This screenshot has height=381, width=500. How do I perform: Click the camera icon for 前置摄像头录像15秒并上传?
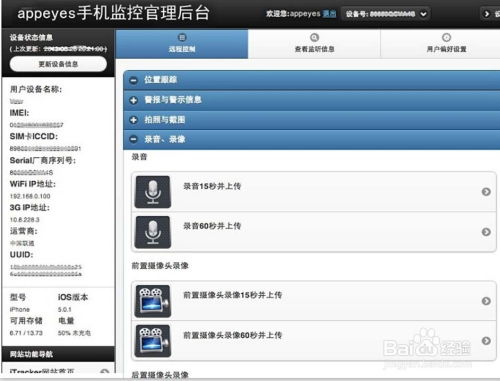click(x=153, y=301)
